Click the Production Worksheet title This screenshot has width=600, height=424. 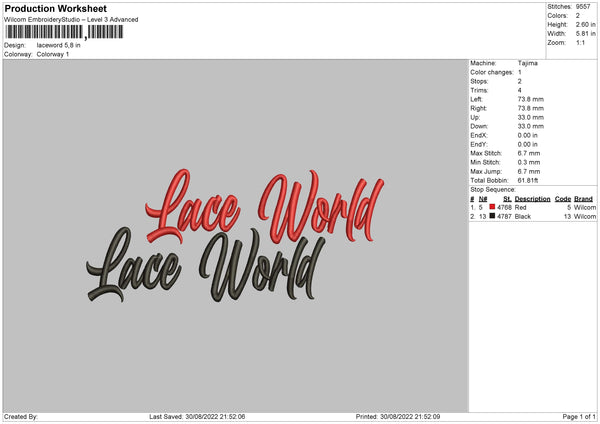55,9
